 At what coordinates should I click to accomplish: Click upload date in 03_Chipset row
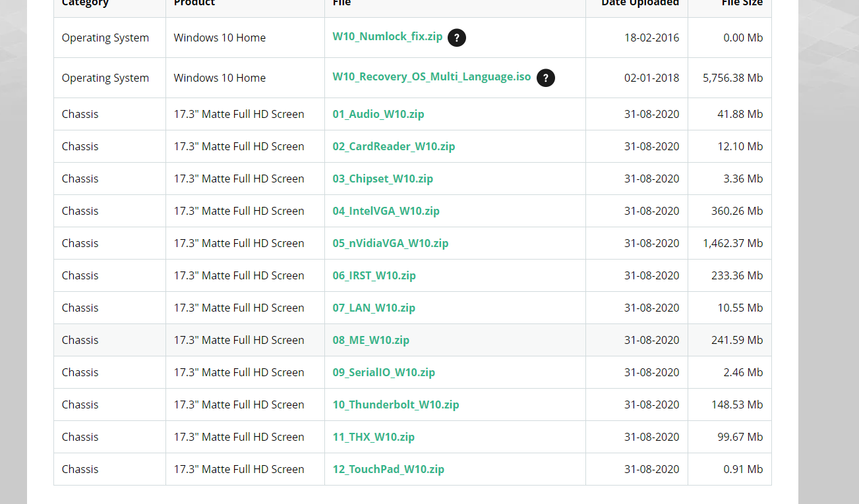pos(652,179)
